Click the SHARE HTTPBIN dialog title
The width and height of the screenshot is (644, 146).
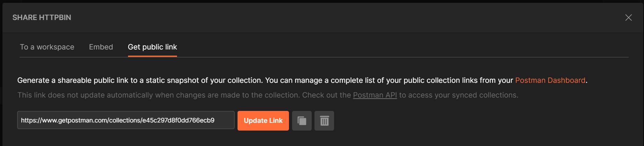[42, 18]
